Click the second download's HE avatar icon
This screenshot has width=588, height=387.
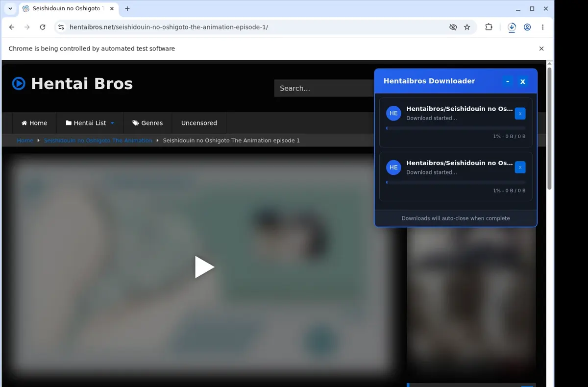(x=393, y=168)
